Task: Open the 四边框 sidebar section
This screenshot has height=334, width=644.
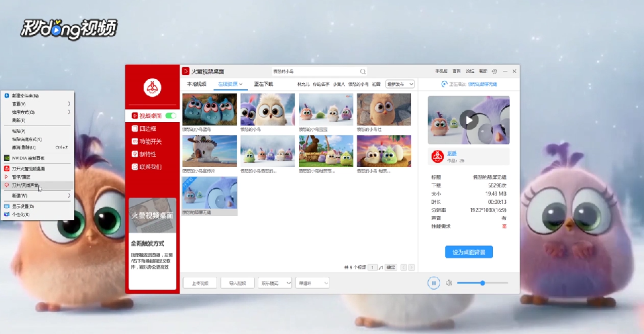Action: 144,129
